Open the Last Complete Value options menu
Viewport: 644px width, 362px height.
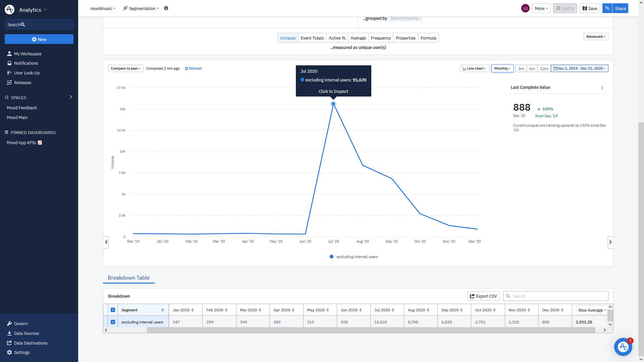coord(602,88)
